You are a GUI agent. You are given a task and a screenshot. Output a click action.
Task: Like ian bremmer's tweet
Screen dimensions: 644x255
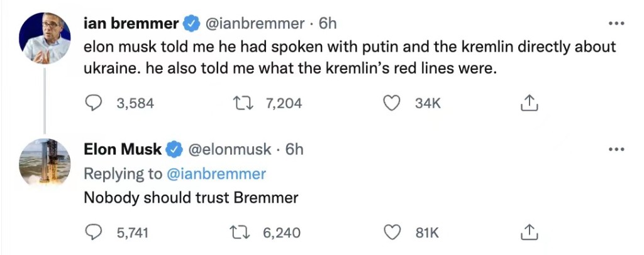coord(392,103)
